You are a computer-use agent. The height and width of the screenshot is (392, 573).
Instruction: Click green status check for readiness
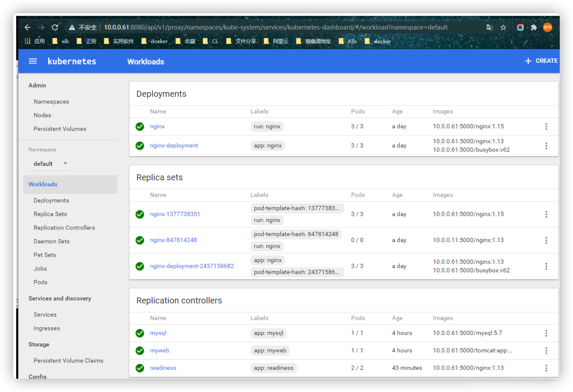pos(140,368)
